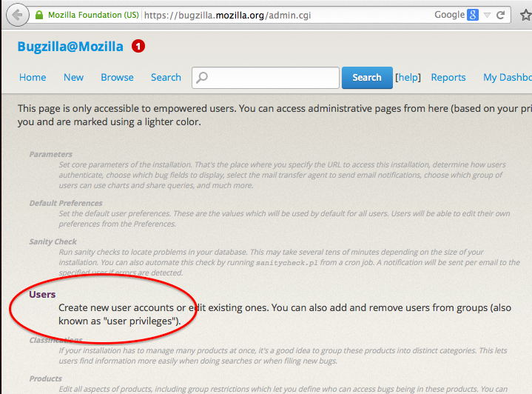Click text 'Create new user accounts or edit existing ones'
This screenshot has width=532, height=394.
click(164, 308)
